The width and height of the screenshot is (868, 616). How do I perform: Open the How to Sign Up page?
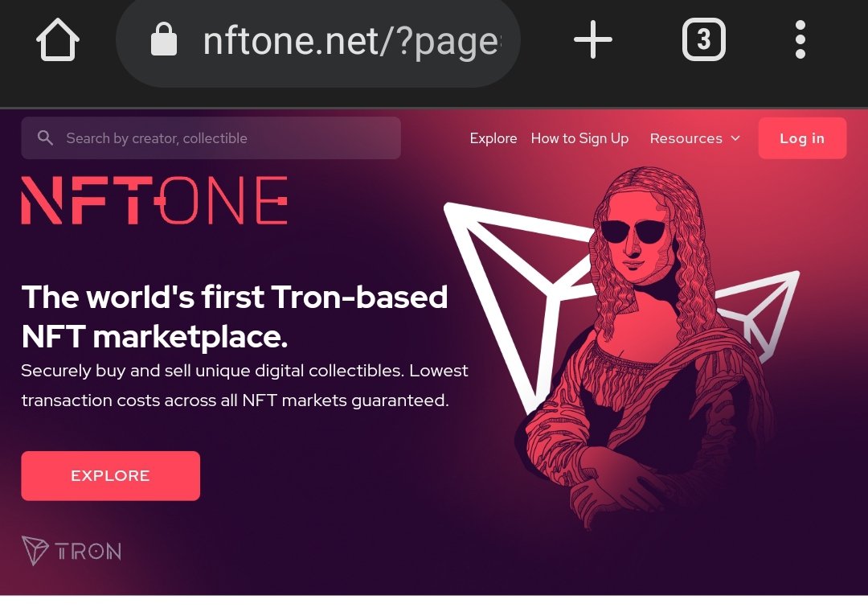(579, 138)
